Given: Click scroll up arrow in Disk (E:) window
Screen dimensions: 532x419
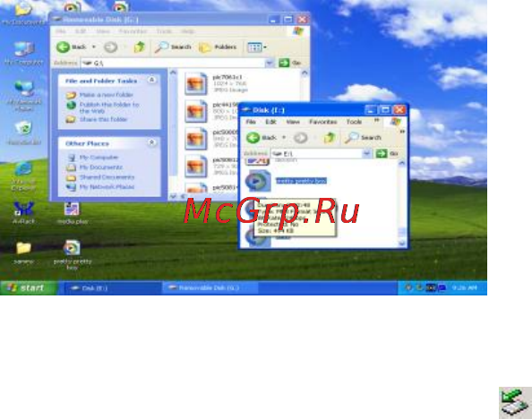Looking at the screenshot, I should click(402, 163).
